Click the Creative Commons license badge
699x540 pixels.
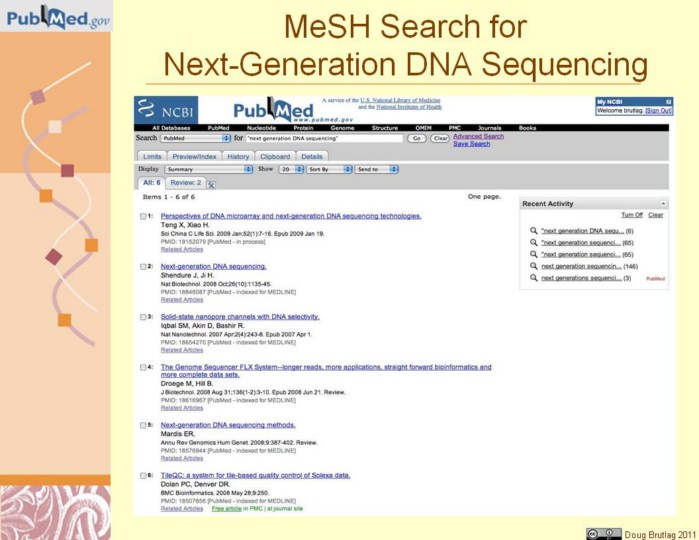[603, 532]
